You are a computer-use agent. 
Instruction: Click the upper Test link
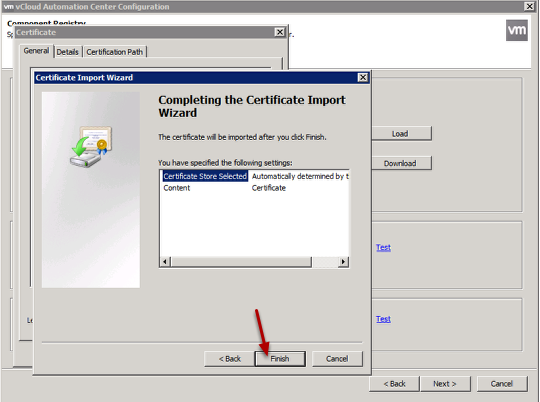point(383,248)
